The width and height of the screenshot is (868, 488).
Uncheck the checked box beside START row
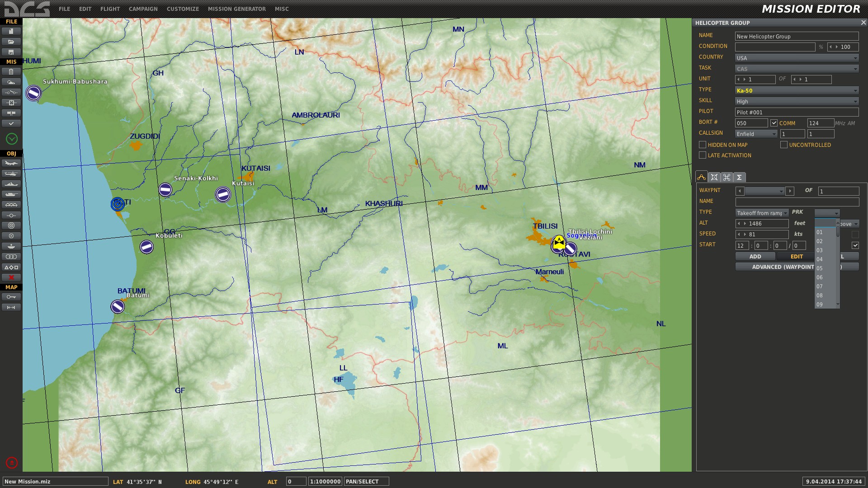(x=855, y=245)
